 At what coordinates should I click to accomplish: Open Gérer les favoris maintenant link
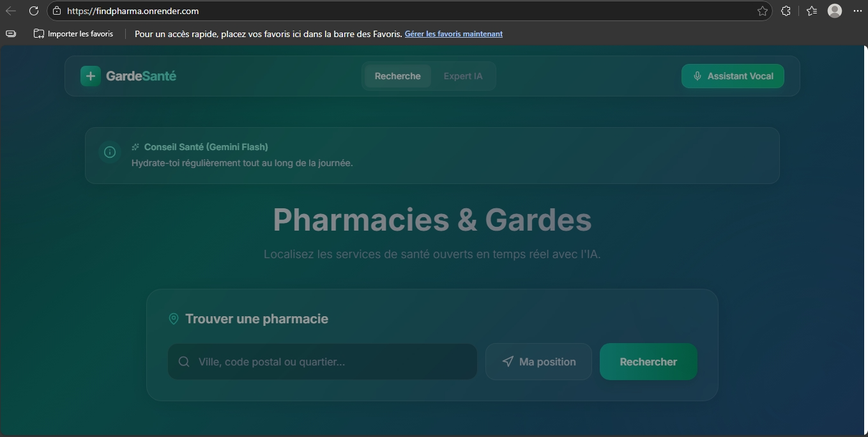[x=453, y=34]
